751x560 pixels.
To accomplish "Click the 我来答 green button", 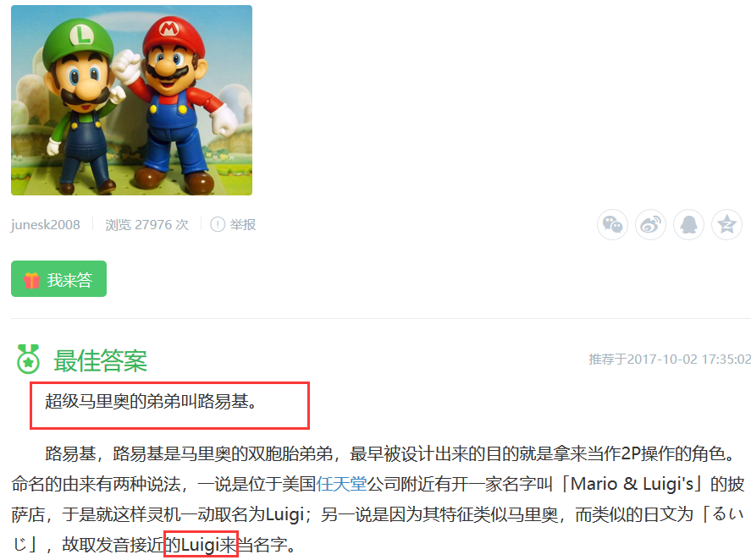I will [x=59, y=278].
